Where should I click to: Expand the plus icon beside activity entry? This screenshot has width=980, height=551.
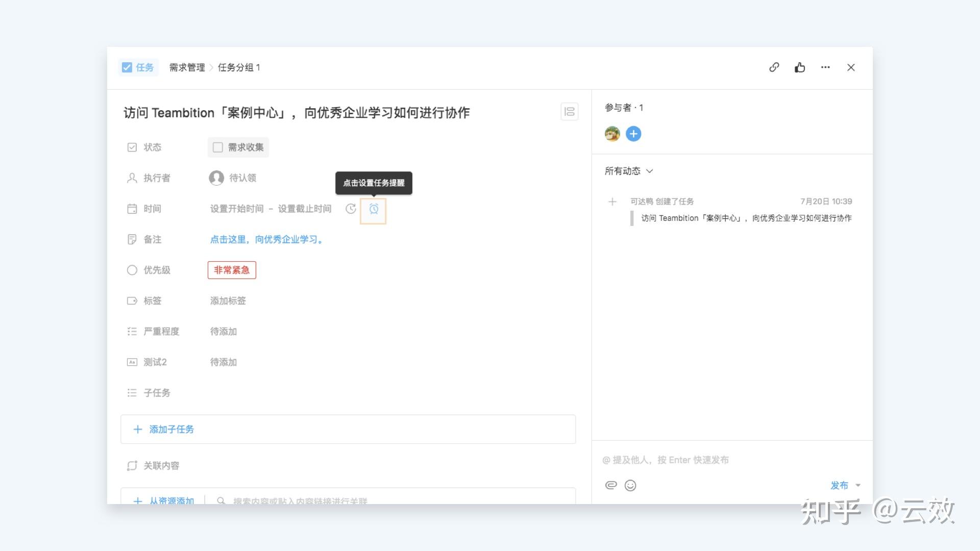612,202
